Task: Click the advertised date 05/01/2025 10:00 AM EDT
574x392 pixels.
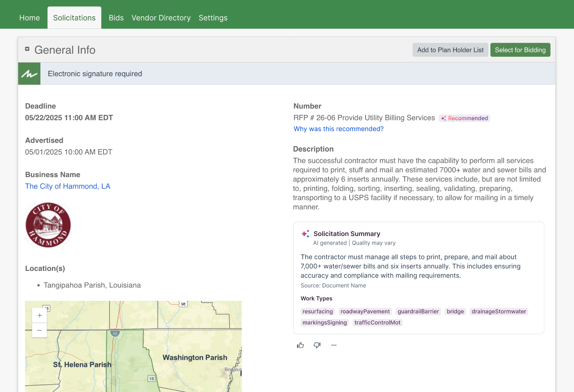Action: coord(69,152)
